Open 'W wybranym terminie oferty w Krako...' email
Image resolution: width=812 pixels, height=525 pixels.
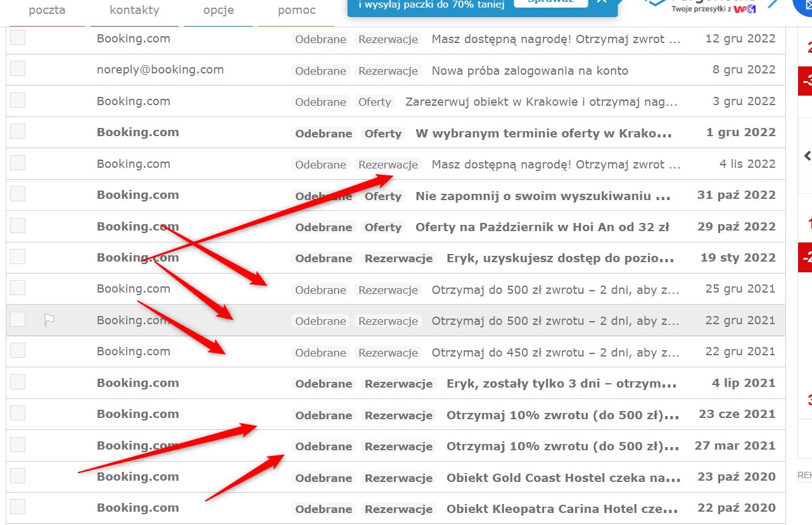point(543,133)
